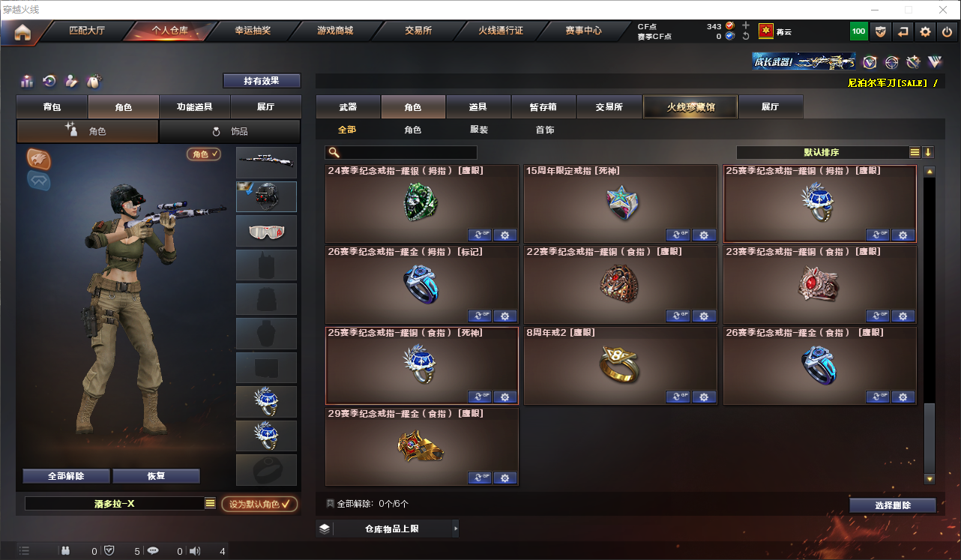The image size is (961, 560).
Task: Open the statistics chart icon
Action: (28, 81)
